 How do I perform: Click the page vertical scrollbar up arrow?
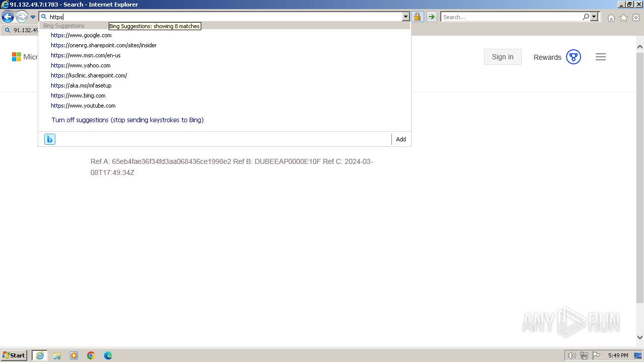pos(640,47)
